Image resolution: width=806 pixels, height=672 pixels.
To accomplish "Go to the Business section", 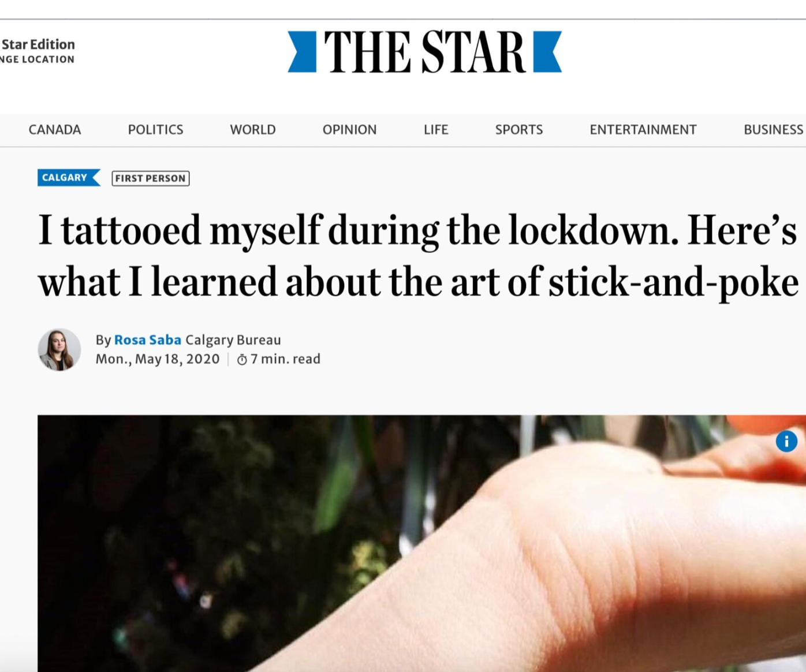I will [773, 130].
